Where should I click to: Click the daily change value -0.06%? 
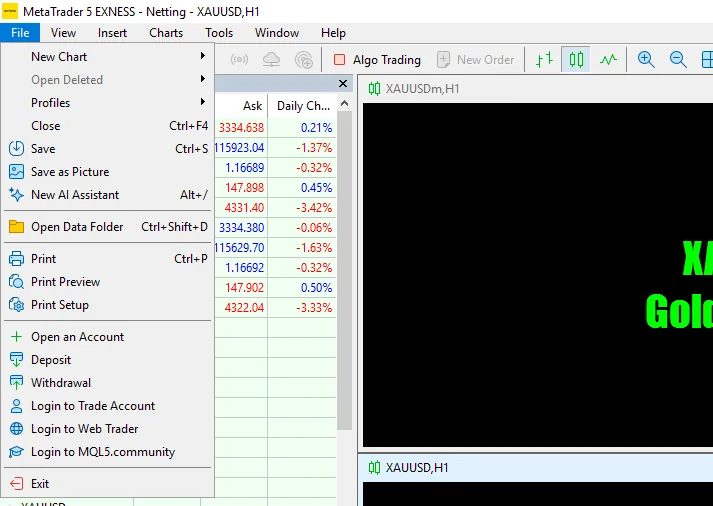(x=314, y=228)
